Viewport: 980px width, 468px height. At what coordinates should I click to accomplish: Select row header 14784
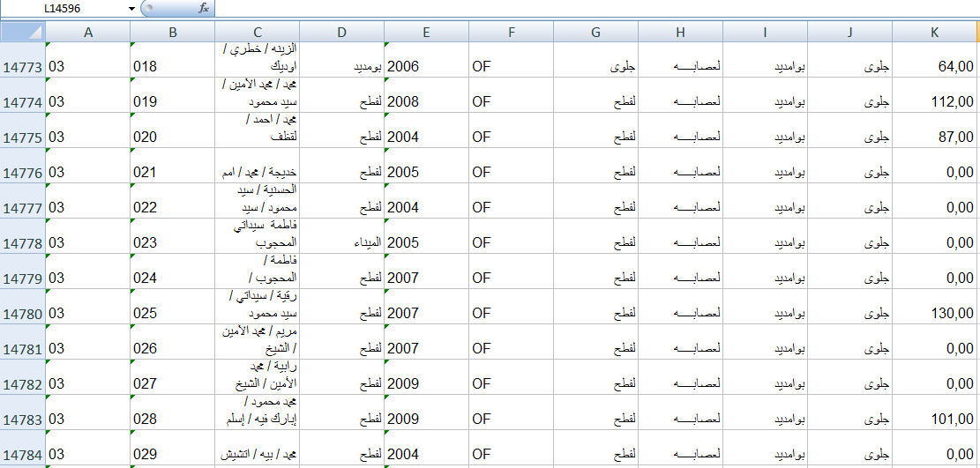click(23, 447)
